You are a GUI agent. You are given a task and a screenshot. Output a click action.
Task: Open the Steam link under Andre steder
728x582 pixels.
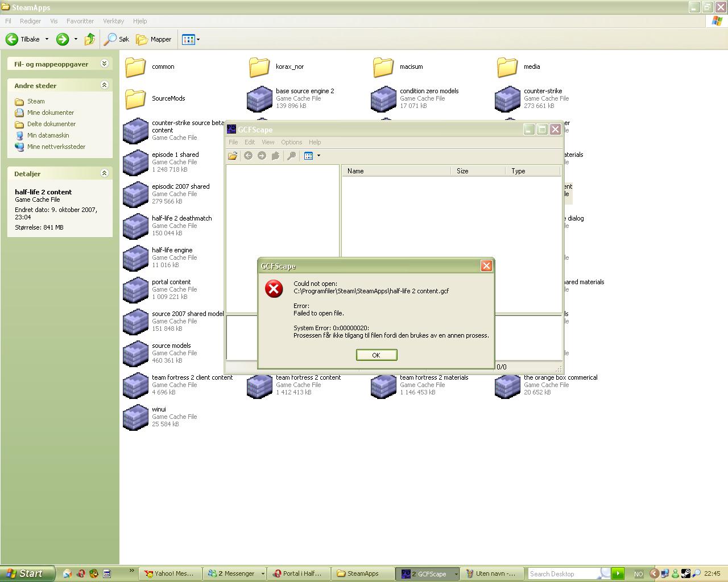pyautogui.click(x=36, y=101)
